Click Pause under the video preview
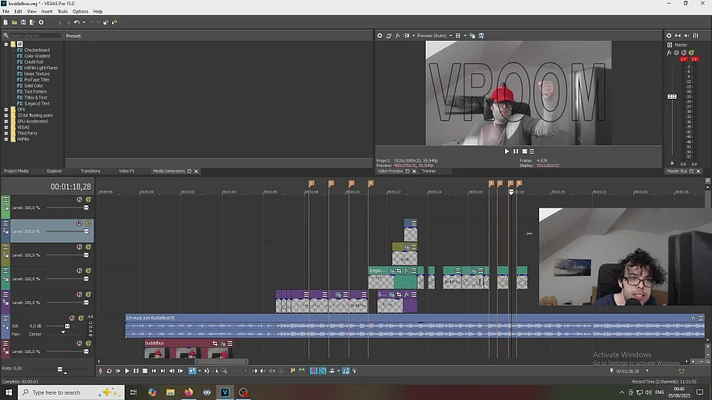 click(515, 151)
